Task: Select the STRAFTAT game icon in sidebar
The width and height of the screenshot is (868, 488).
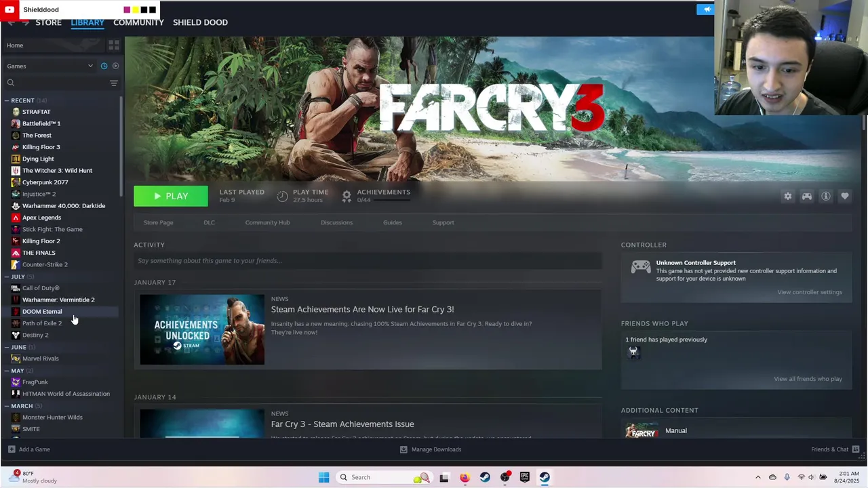Action: click(x=16, y=112)
